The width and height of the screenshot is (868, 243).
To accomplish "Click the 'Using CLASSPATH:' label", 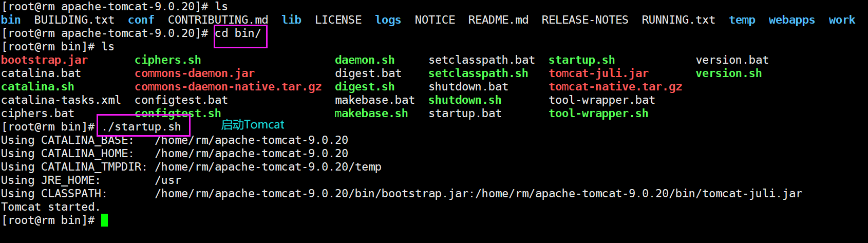I will point(54,194).
